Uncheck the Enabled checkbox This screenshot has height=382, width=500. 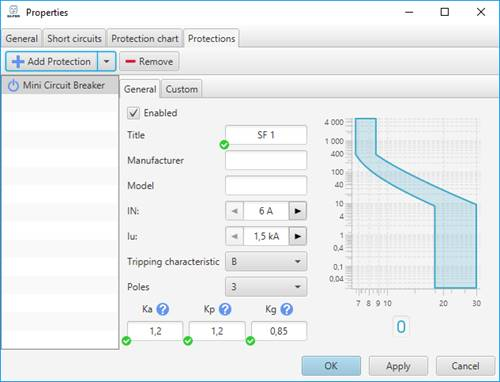(133, 113)
